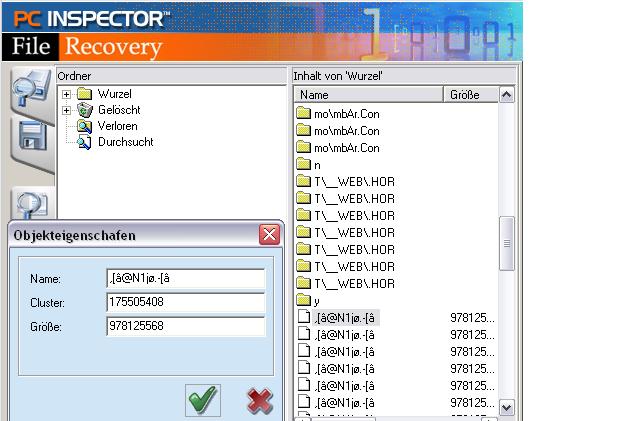Click the scroll up arrow of file list
Viewport: 642px width, 421px height.
(x=506, y=95)
